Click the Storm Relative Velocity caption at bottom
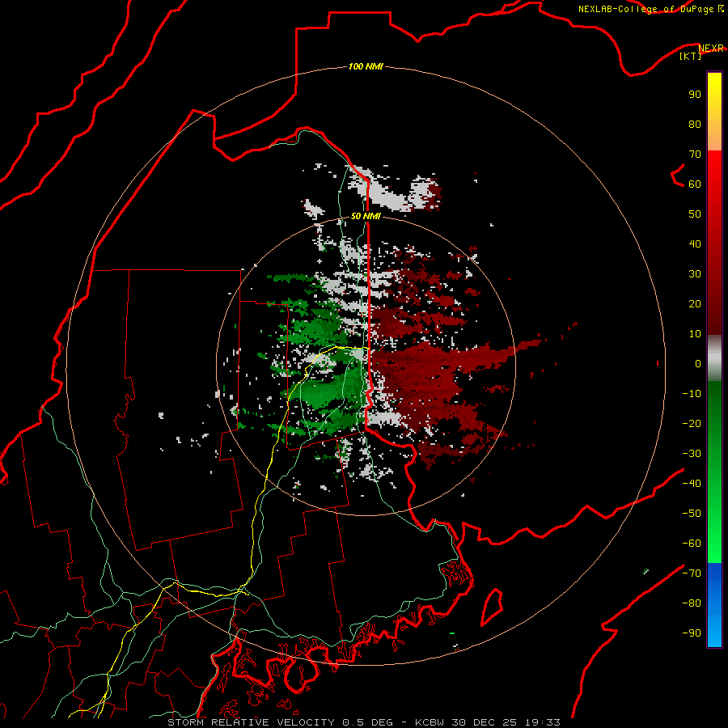728x728 pixels. tap(363, 722)
